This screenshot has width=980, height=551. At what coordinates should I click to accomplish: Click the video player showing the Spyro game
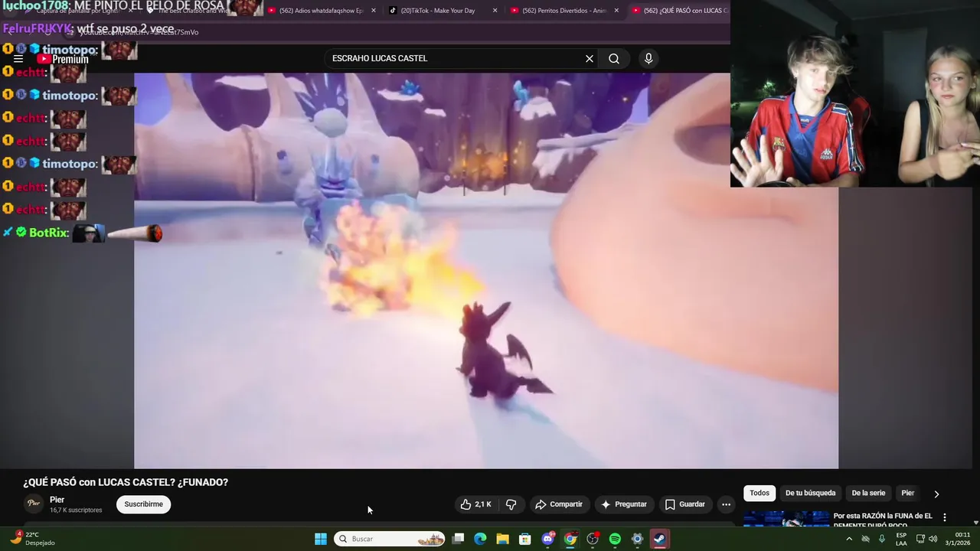tap(486, 271)
